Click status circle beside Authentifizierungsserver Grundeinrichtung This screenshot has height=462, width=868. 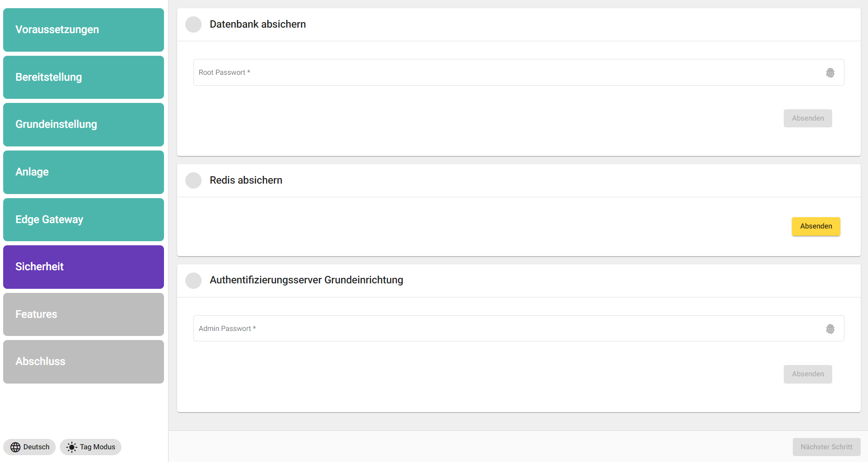[x=193, y=280]
